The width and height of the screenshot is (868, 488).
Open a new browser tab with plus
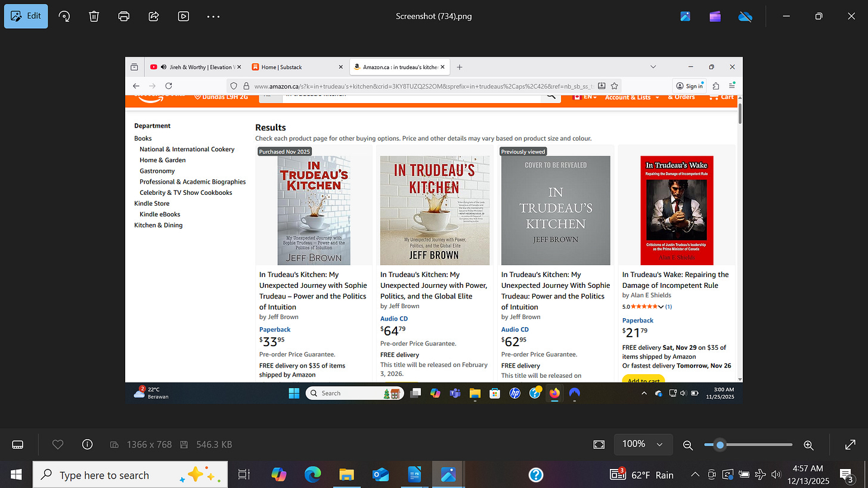coord(460,67)
